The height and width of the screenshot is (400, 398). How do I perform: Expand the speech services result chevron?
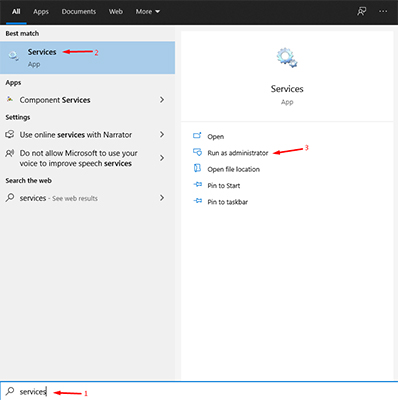pyautogui.click(x=162, y=158)
